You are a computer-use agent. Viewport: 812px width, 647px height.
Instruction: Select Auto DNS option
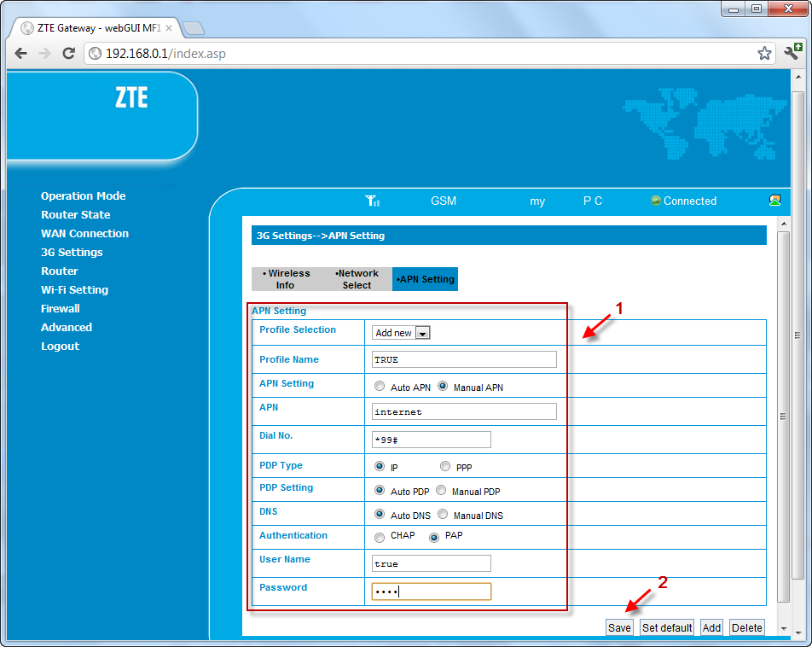coord(380,514)
